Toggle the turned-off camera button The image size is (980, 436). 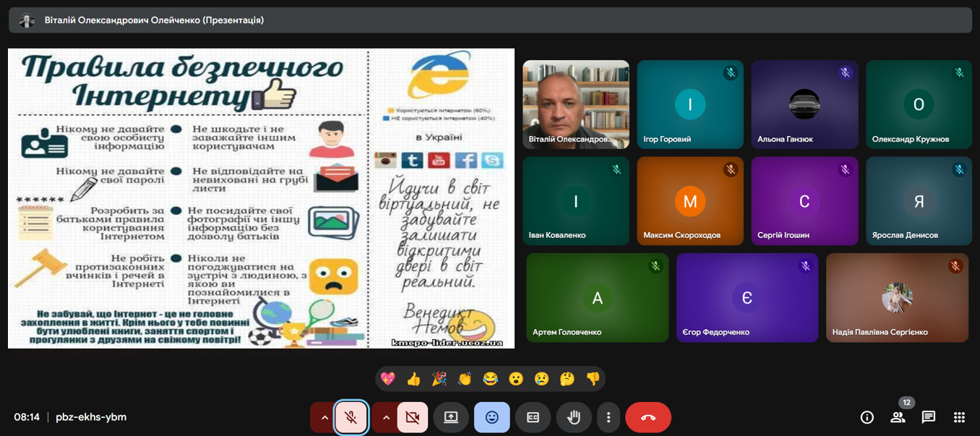413,417
